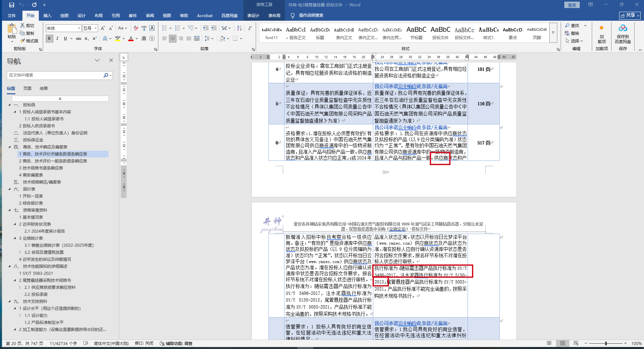Activate the 格式刷 format painter
644x349 pixels.
click(x=29, y=41)
